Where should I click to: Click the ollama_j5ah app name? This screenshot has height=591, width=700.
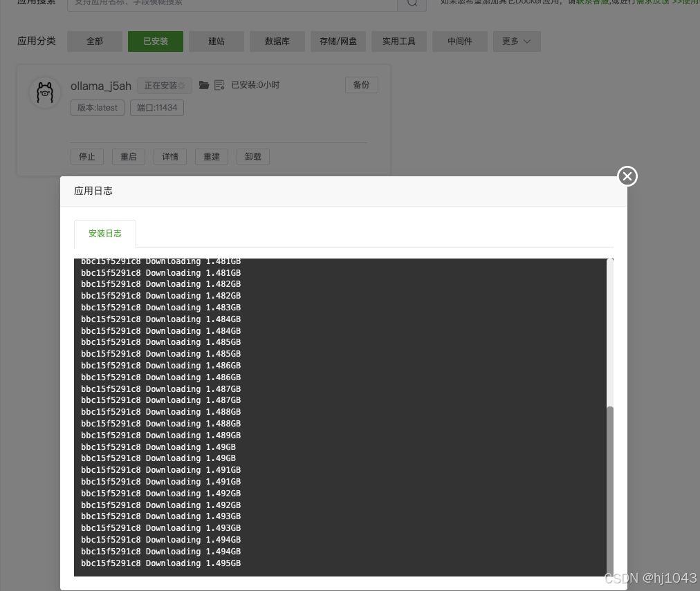point(101,86)
